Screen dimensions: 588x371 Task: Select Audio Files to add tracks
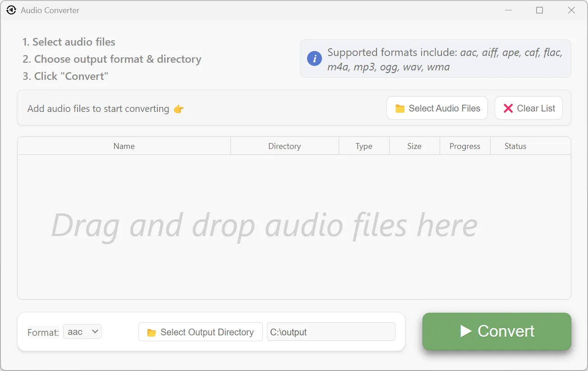[436, 108]
